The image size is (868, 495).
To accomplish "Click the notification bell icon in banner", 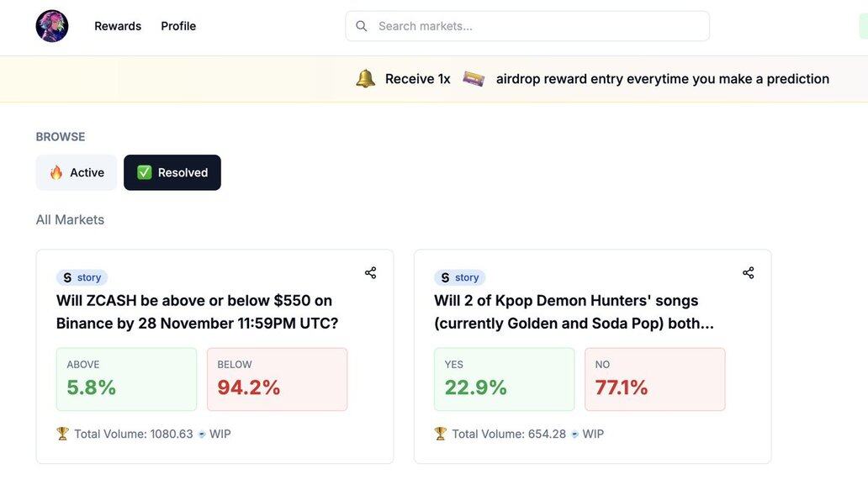I will [365, 79].
